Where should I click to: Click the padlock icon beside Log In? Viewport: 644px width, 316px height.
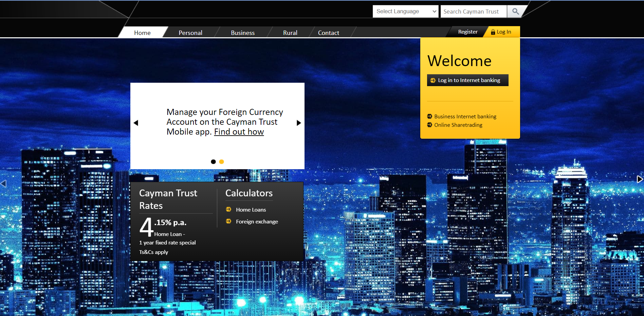coord(493,32)
